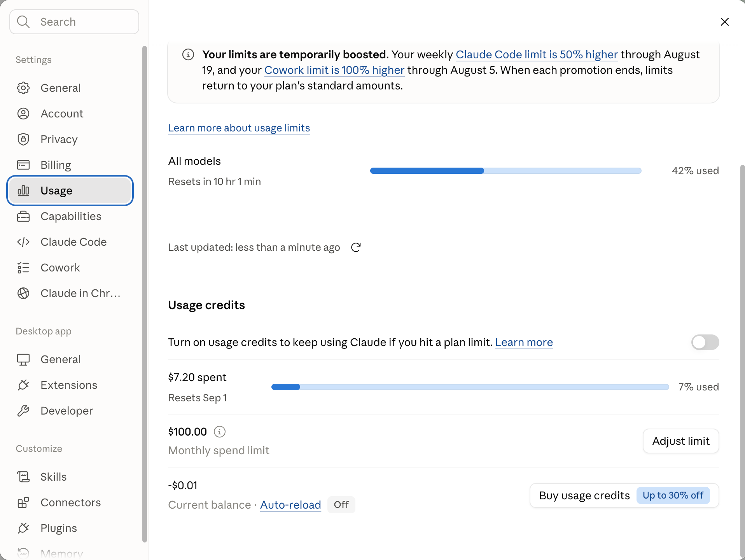Select Capabilities in the sidebar
Viewport: 745px width, 560px height.
click(70, 216)
